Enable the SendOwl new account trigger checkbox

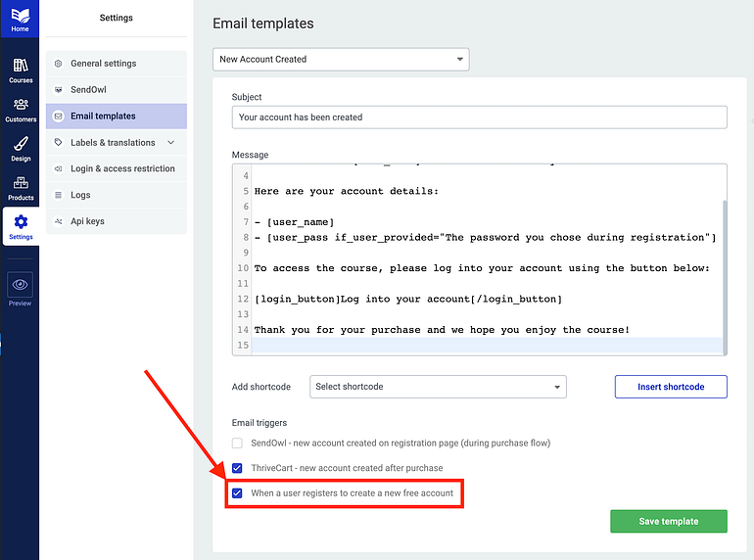(237, 443)
